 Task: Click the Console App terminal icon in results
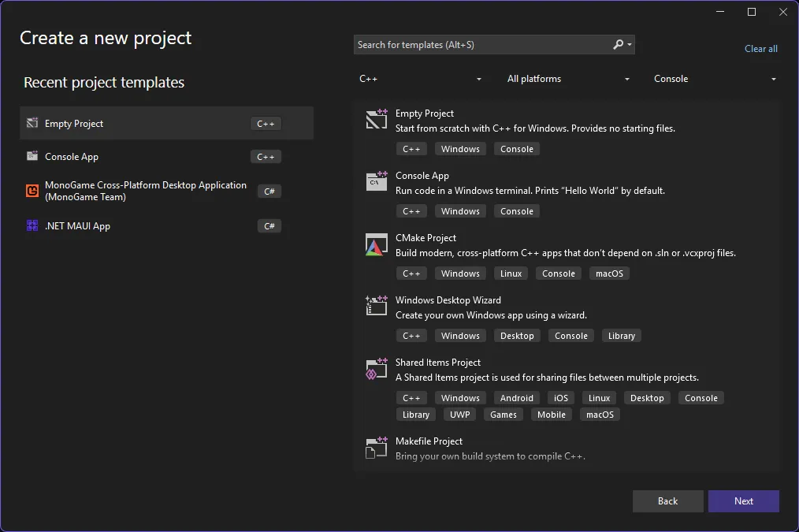coord(376,182)
